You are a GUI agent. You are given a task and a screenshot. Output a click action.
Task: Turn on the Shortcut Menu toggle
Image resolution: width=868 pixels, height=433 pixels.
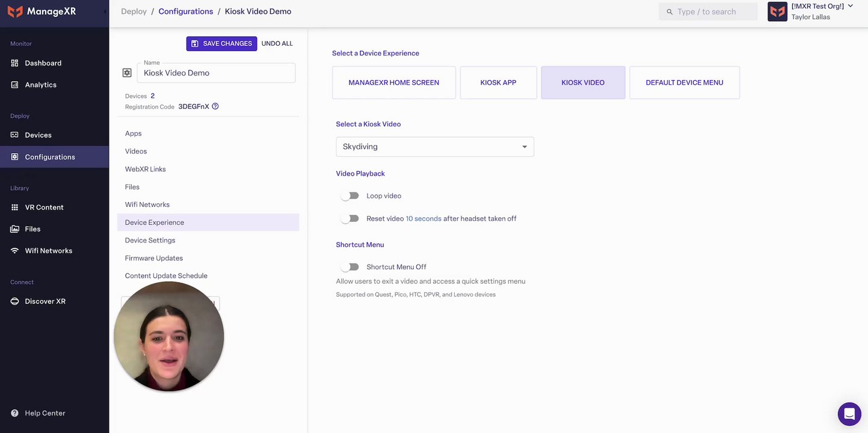(349, 267)
